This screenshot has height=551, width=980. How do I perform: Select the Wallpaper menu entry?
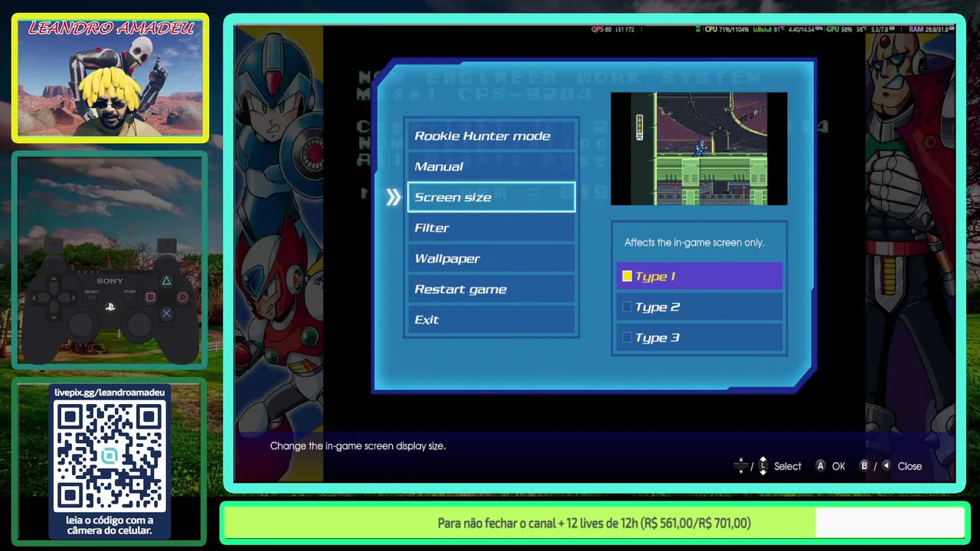click(x=491, y=259)
